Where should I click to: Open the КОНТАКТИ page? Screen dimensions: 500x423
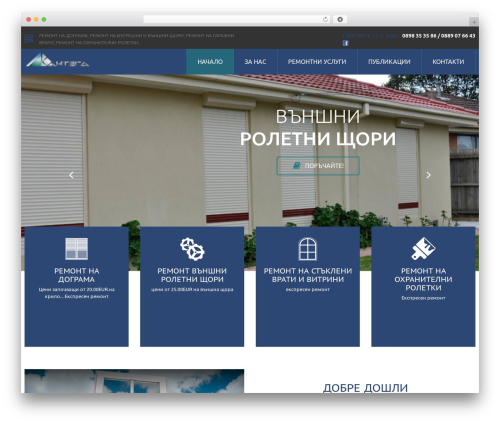(x=448, y=62)
